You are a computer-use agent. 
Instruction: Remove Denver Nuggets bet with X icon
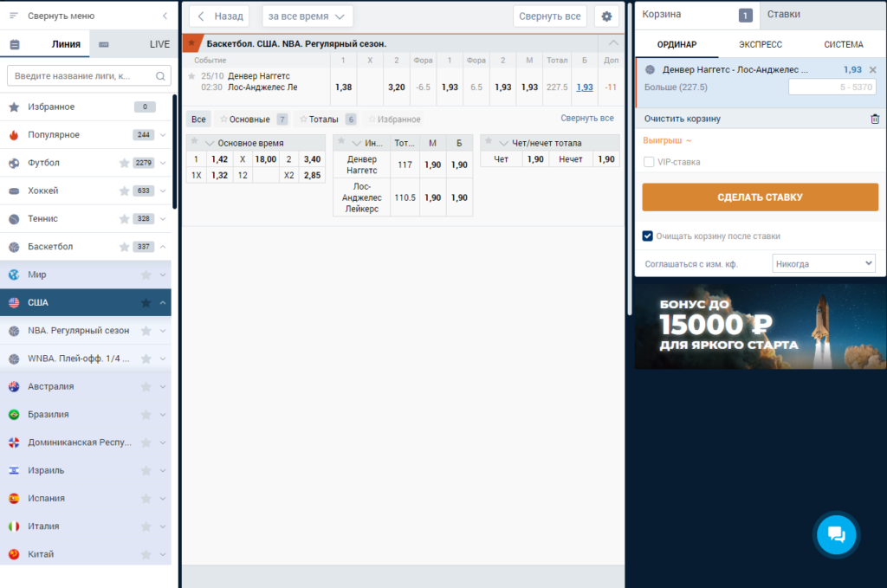873,70
